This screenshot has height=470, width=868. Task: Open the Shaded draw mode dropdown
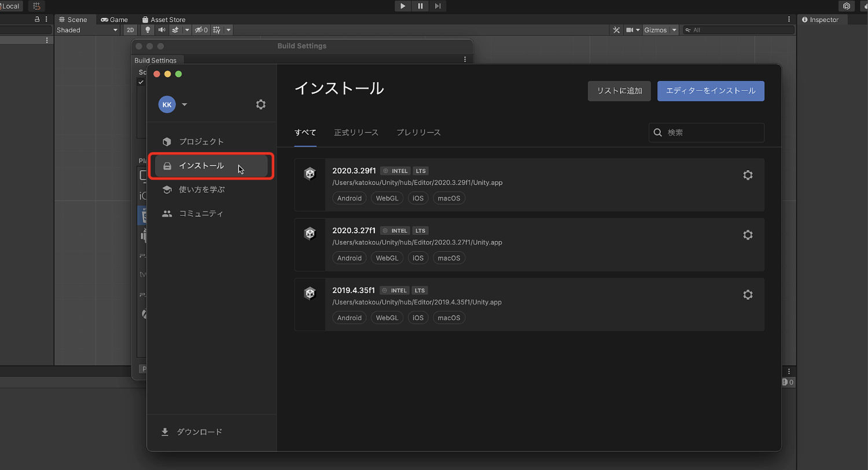[x=87, y=30]
